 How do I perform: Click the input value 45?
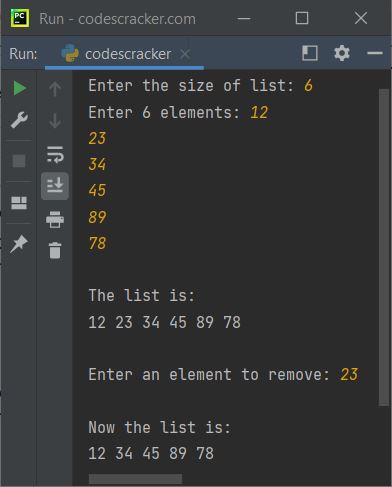97,190
